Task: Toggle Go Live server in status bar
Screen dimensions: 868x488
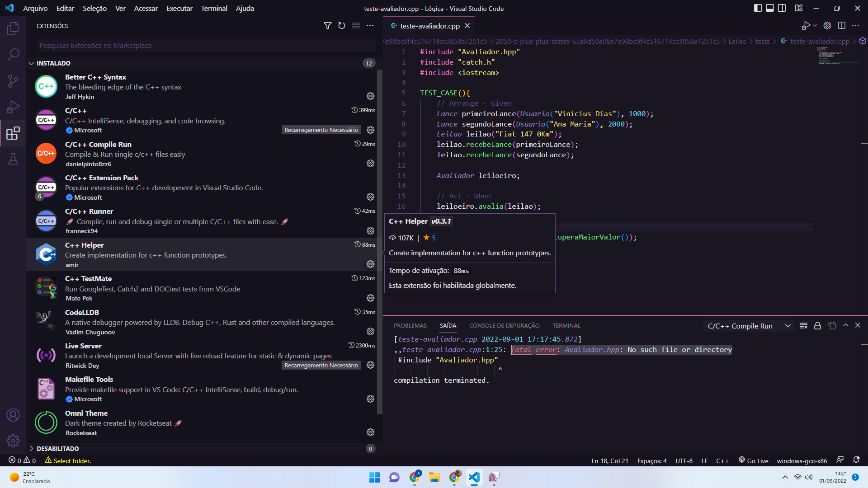Action: (x=753, y=460)
